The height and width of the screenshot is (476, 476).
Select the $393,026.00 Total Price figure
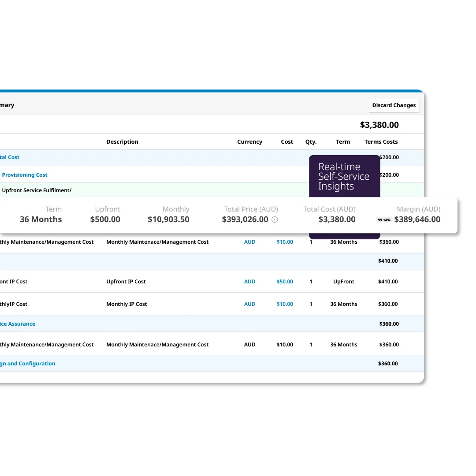pyautogui.click(x=245, y=219)
